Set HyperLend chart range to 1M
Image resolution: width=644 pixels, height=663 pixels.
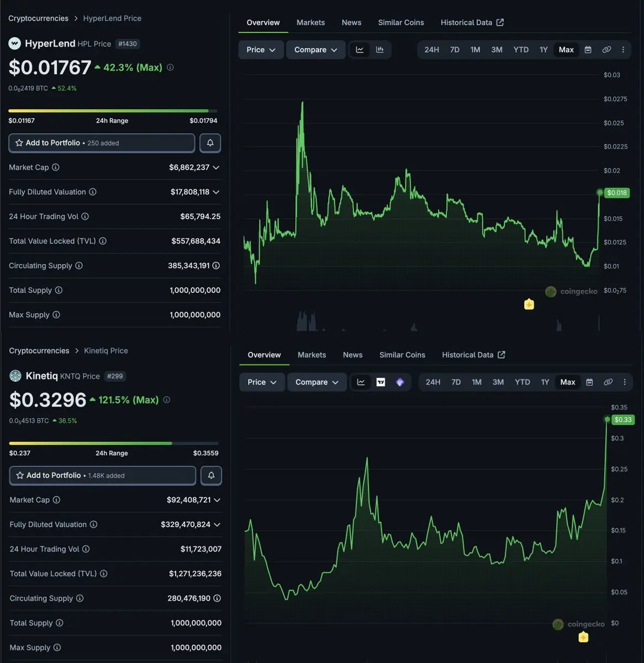click(475, 50)
